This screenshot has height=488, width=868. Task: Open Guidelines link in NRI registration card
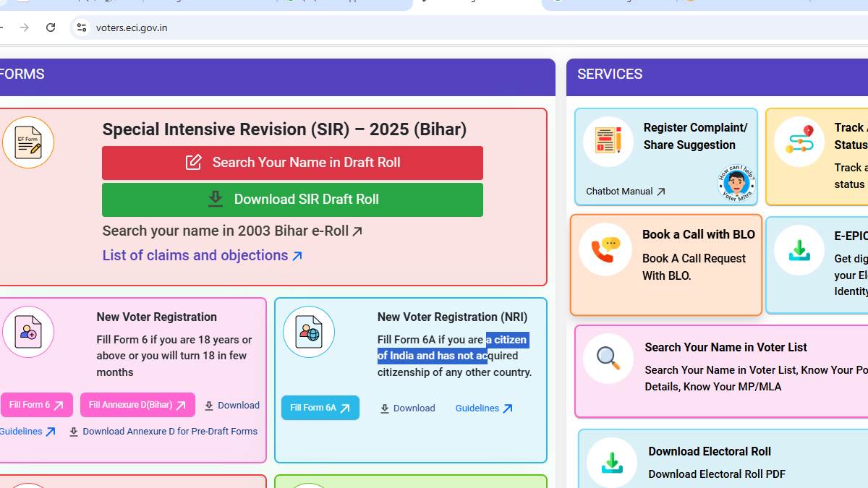point(484,408)
